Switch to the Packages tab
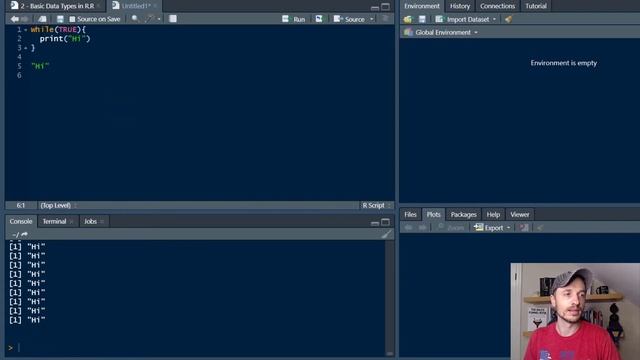Screen dimensions: 640x360 [x=463, y=214]
